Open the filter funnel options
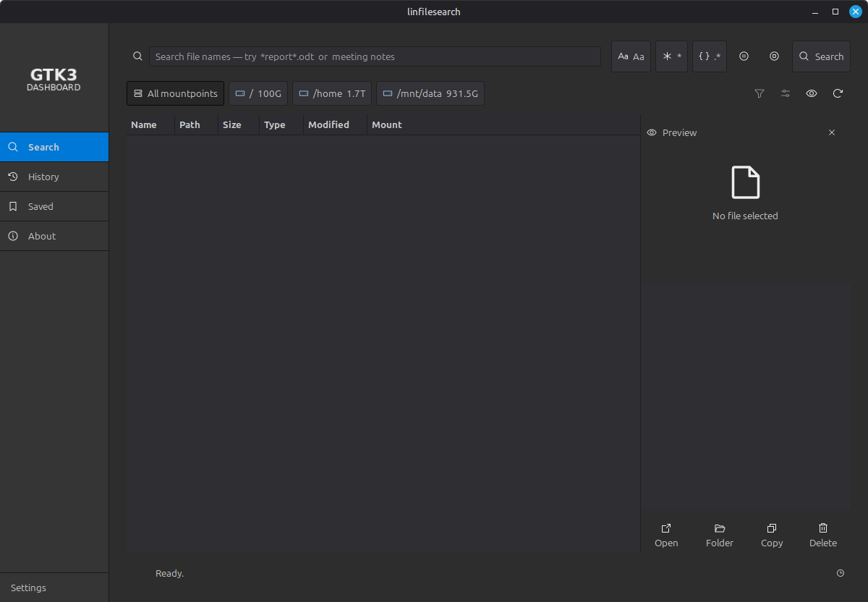 [x=759, y=93]
